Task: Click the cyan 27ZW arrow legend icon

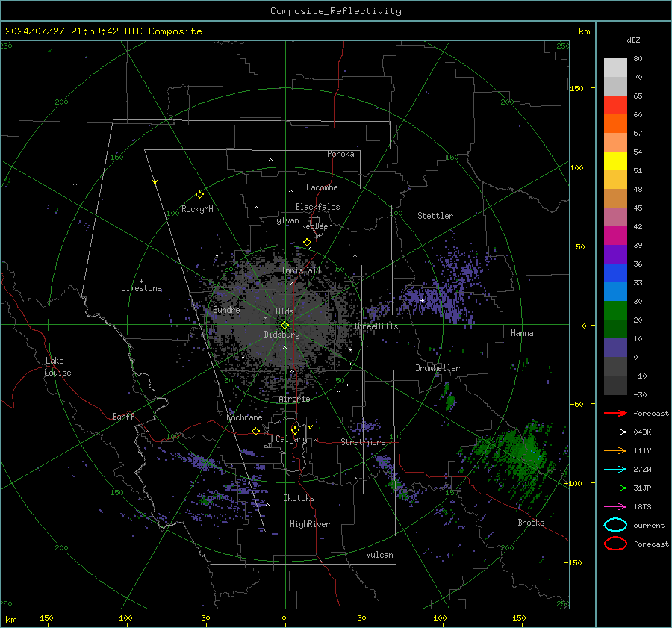Action: click(x=615, y=470)
